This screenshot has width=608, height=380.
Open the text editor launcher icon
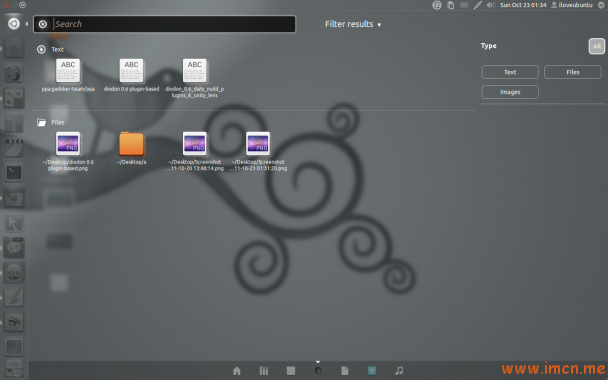coord(14,297)
